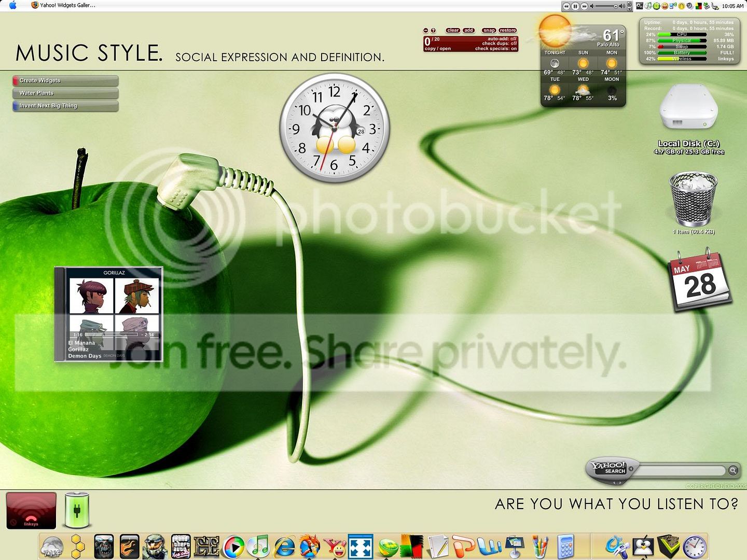Image resolution: width=747 pixels, height=560 pixels.
Task: Click the red linksys wireless widget
Action: pos(31,511)
